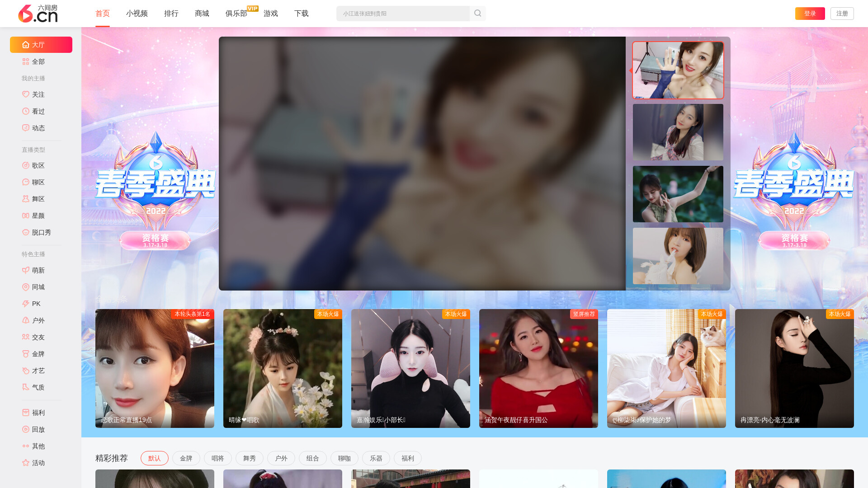Open 冉漂亮-内心毫无波澜 stream card
This screenshot has width=868, height=488.
pos(794,368)
